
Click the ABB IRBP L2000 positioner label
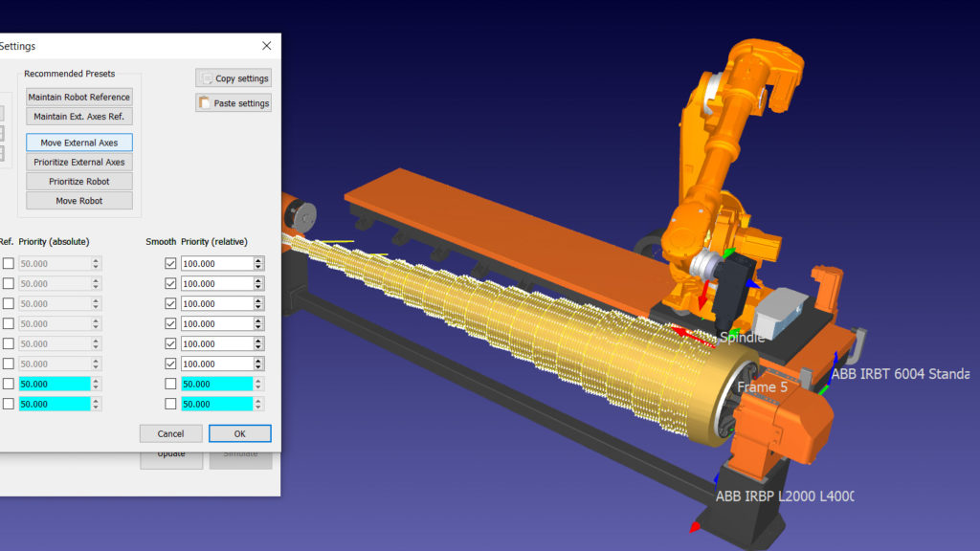[784, 496]
